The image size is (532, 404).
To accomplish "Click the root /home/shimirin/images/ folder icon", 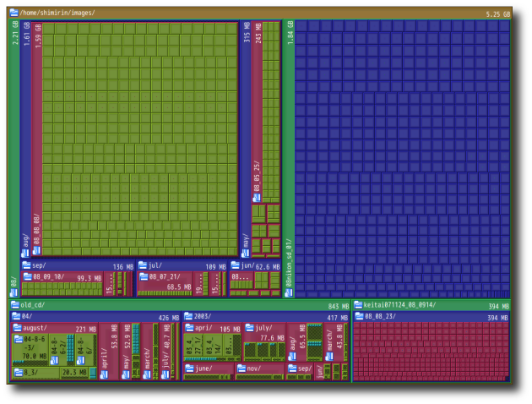I will pos(14,14).
